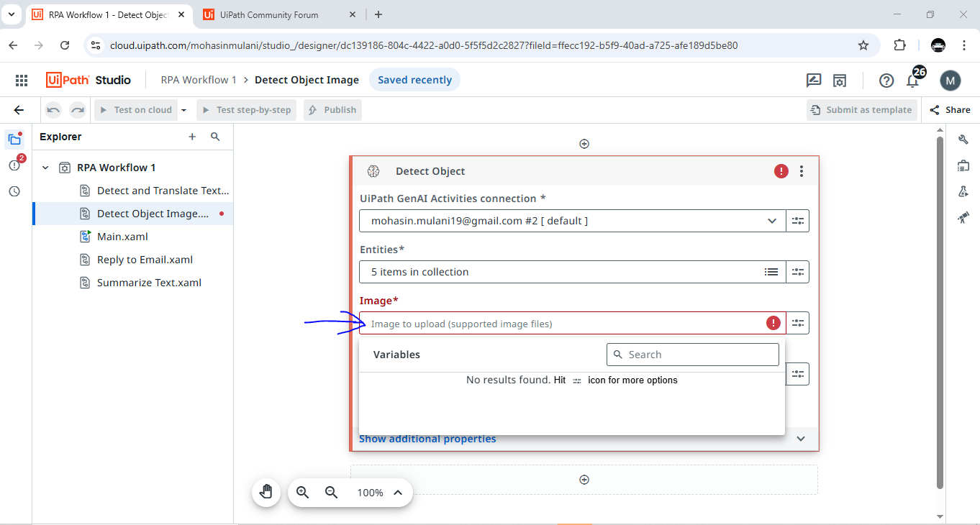980x525 pixels.
Task: Open the telescope object repository icon
Action: (963, 217)
